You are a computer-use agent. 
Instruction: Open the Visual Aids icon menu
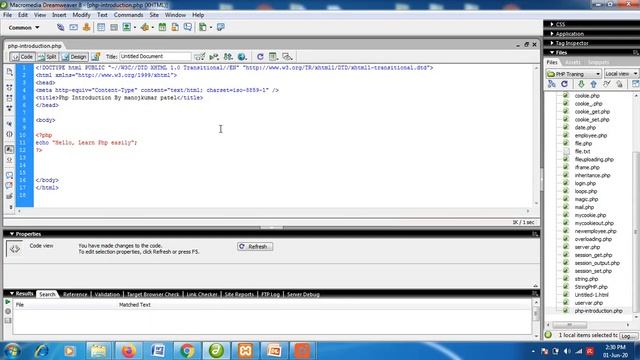pos(287,57)
